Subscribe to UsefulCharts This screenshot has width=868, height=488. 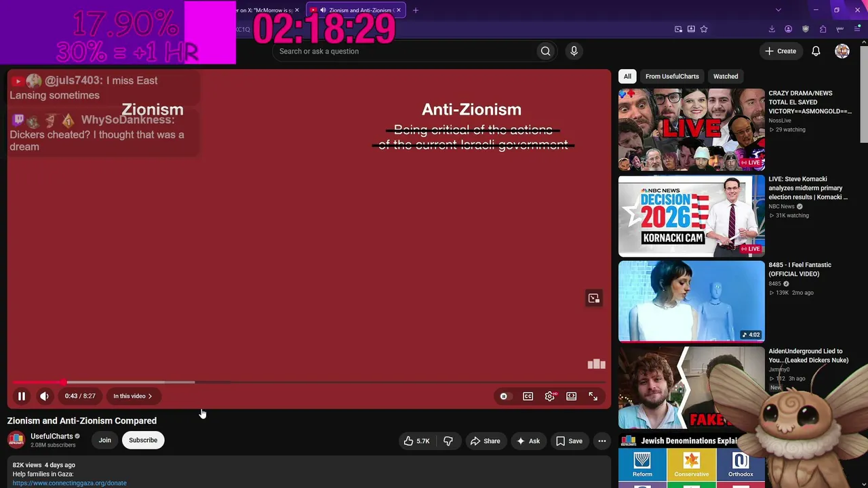[143, 440]
